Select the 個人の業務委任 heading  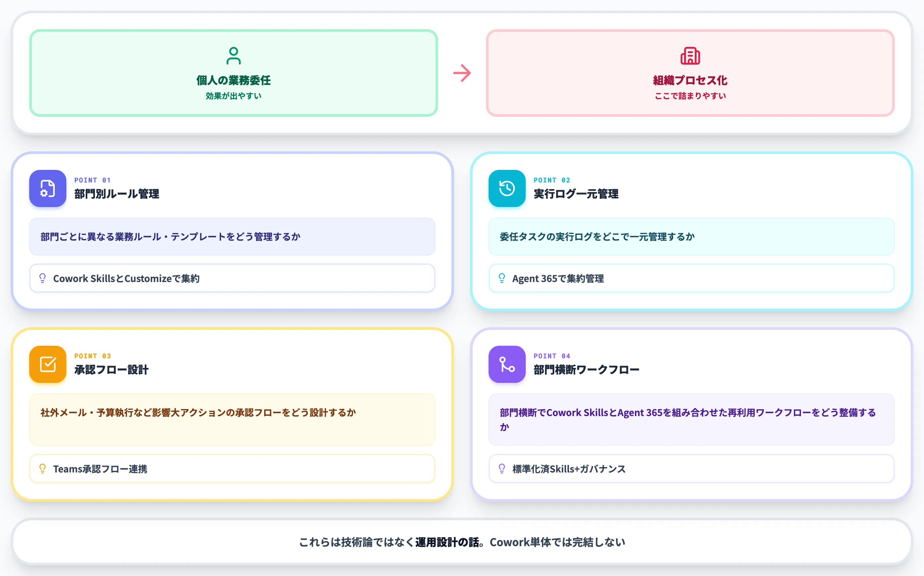[x=234, y=80]
